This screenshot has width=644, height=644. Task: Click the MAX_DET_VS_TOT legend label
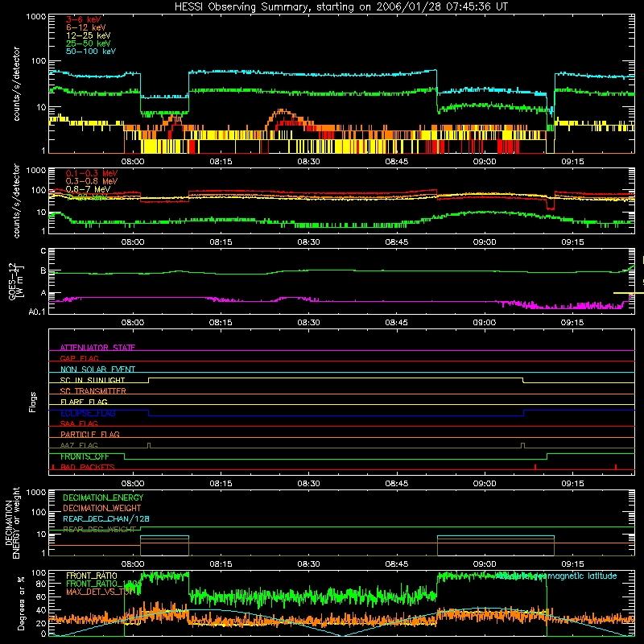(x=101, y=592)
